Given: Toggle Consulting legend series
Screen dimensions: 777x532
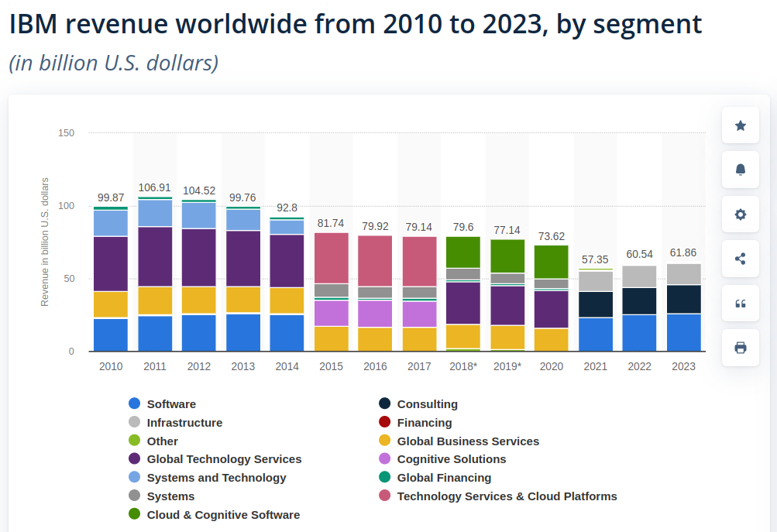Looking at the screenshot, I should pos(418,403).
